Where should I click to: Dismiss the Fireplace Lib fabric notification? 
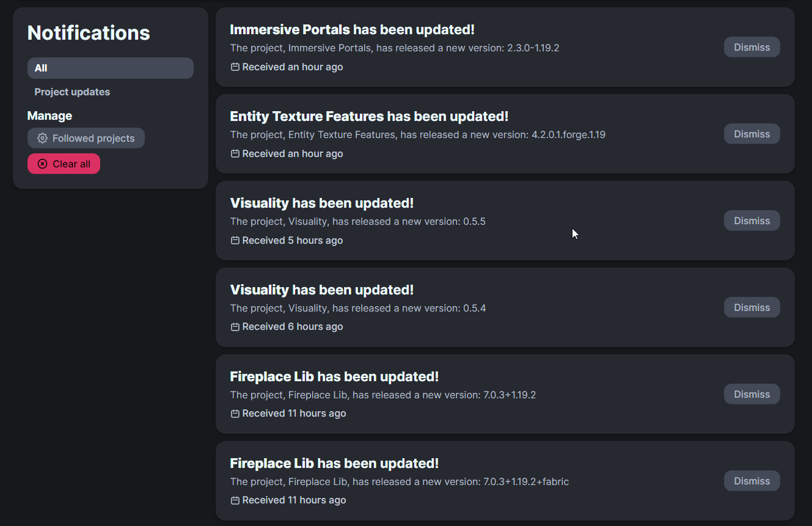(x=752, y=481)
